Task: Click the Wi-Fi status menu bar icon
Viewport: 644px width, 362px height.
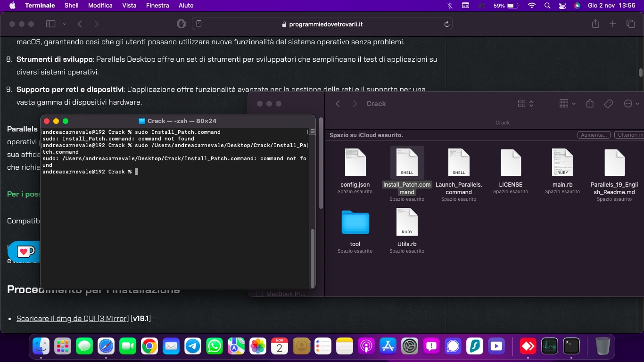Action: (532, 6)
